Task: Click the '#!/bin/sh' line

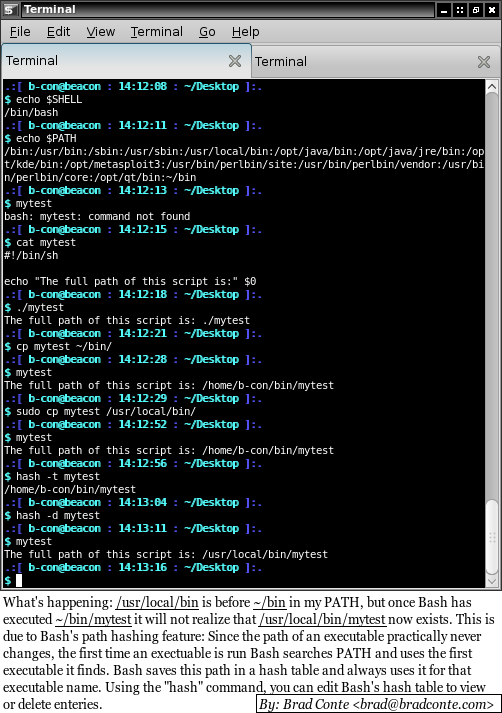Action: point(31,256)
